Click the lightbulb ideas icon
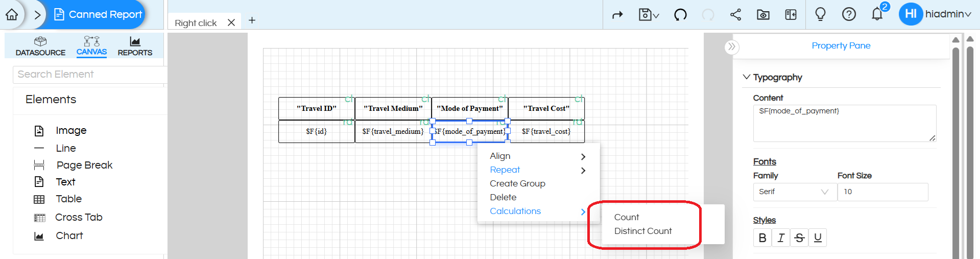The width and height of the screenshot is (980, 259). coord(820,14)
